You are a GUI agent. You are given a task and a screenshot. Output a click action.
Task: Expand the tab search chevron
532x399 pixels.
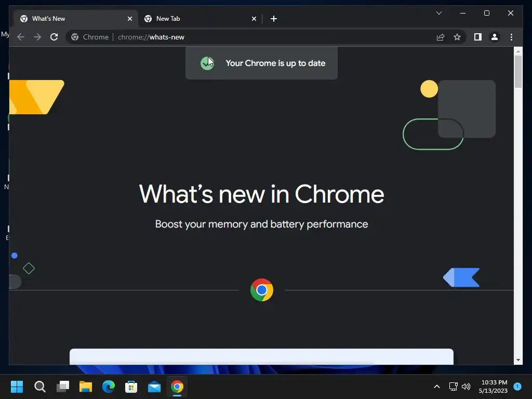(438, 13)
